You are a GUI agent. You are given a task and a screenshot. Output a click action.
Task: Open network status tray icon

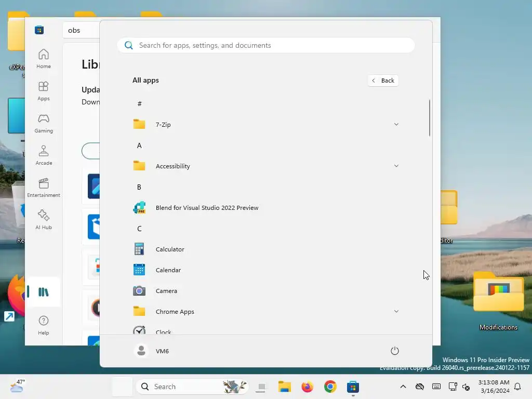coord(453,387)
